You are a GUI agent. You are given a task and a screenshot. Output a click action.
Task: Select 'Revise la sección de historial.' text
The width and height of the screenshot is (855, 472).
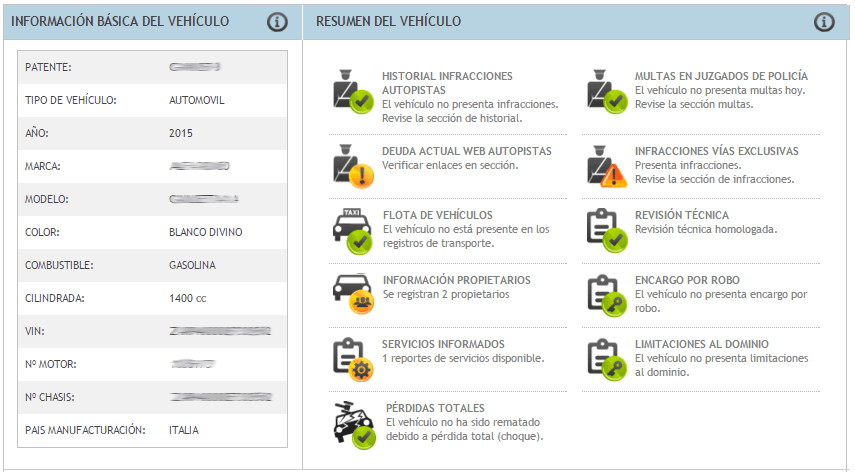[x=452, y=118]
